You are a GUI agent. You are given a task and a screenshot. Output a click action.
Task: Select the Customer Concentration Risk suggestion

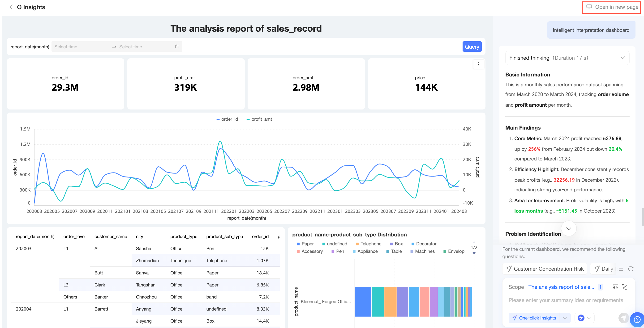click(545, 269)
